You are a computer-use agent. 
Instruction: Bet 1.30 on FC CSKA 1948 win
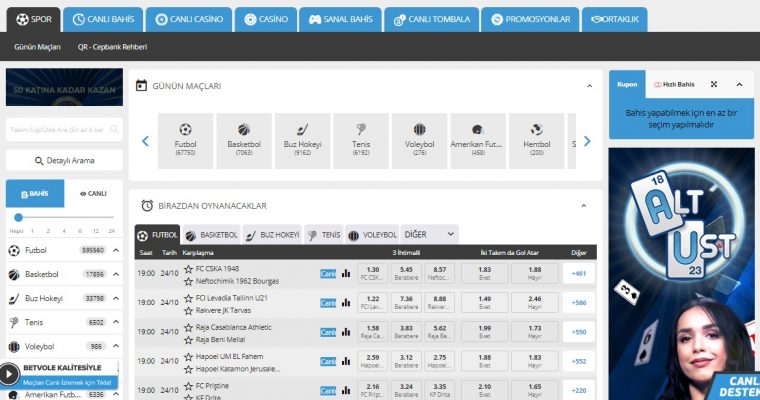click(373, 273)
